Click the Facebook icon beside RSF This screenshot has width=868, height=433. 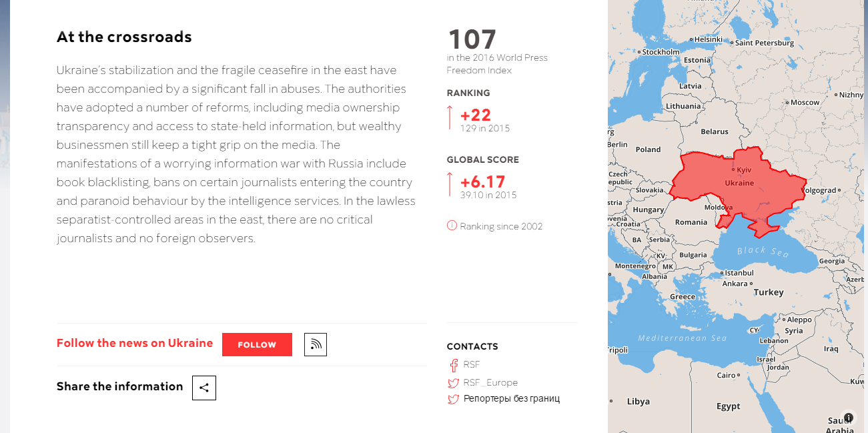tap(453, 365)
